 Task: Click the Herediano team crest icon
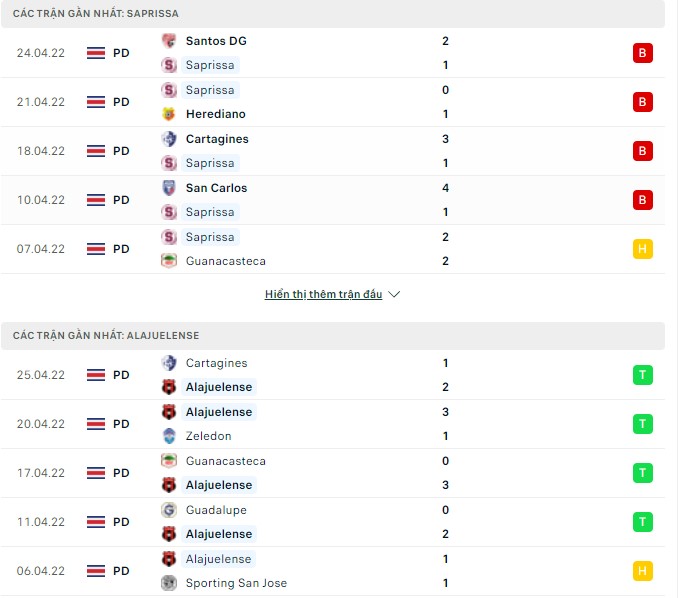tap(169, 114)
